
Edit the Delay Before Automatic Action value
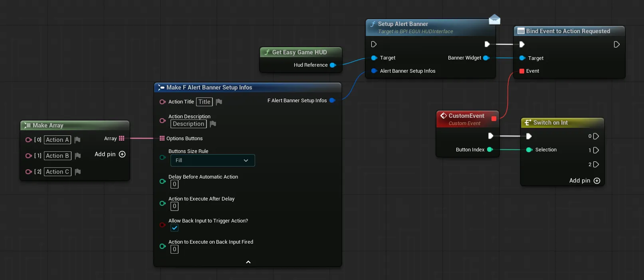click(x=174, y=184)
